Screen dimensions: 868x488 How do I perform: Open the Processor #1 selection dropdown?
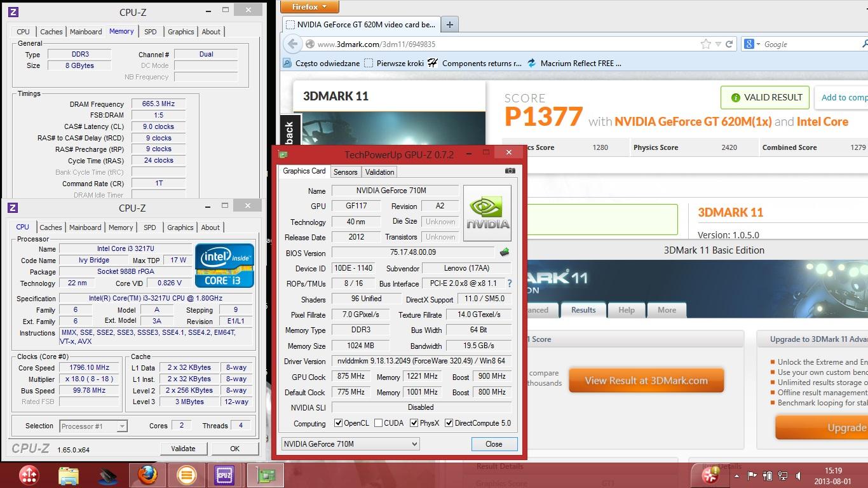(x=93, y=426)
